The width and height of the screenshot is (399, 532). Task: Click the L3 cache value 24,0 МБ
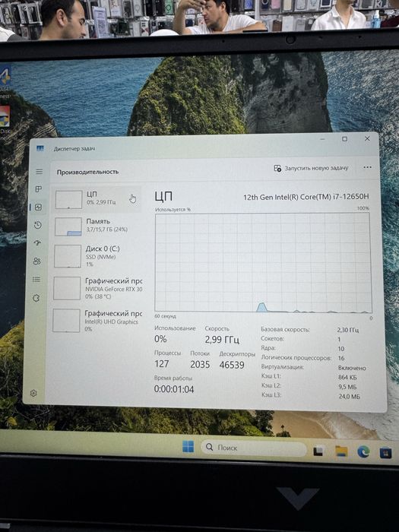pyautogui.click(x=349, y=396)
